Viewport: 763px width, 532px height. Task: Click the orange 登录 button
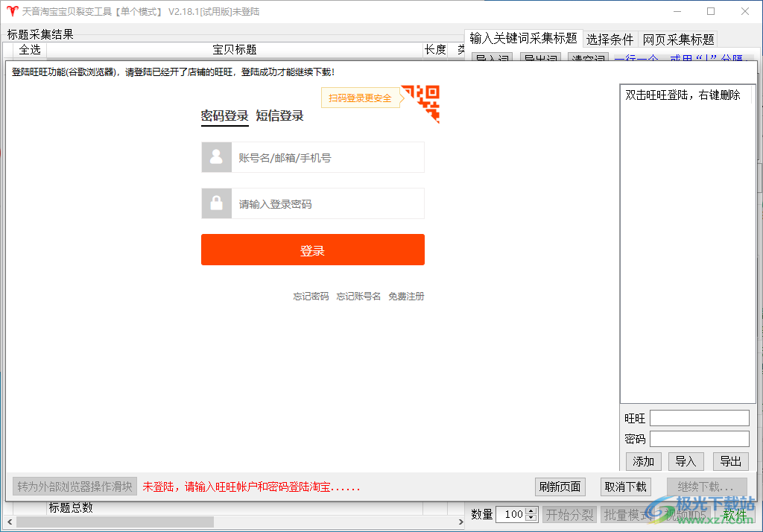[x=313, y=250]
